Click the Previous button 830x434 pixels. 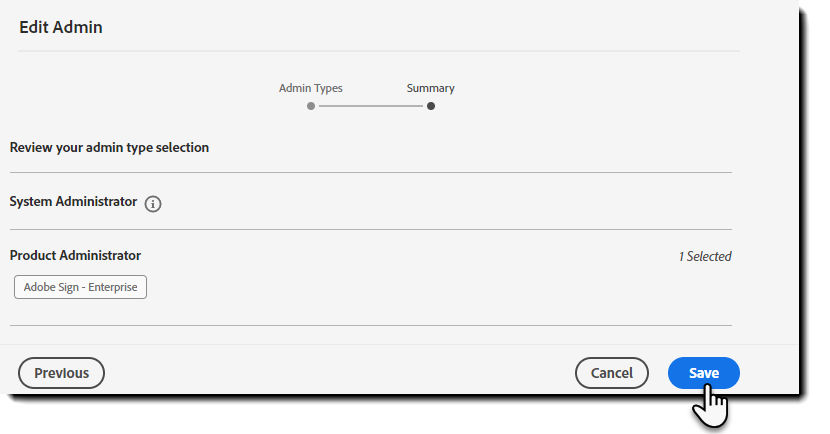[x=61, y=373]
